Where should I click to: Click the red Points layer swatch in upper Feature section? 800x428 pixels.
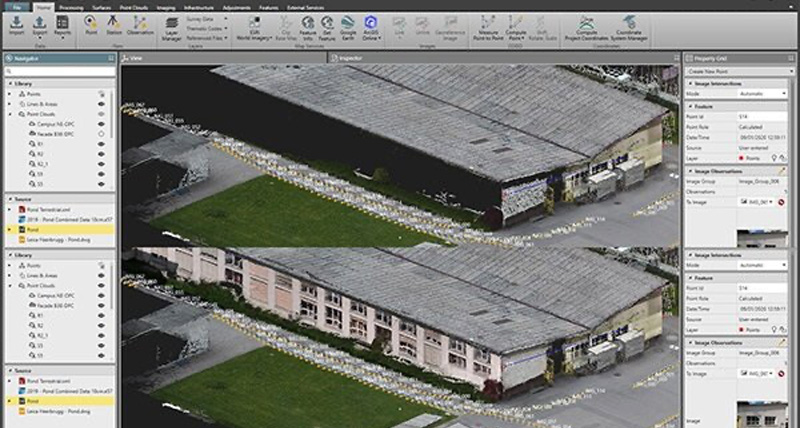pyautogui.click(x=740, y=158)
